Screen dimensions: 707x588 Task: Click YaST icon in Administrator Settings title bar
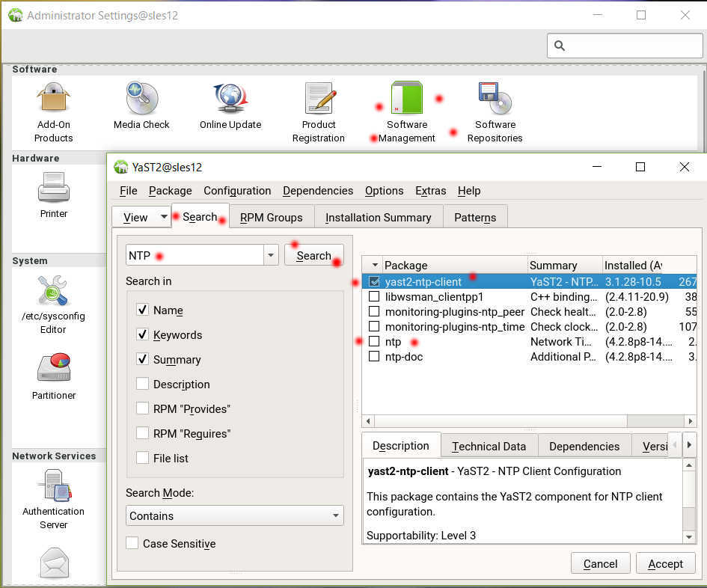click(15, 15)
